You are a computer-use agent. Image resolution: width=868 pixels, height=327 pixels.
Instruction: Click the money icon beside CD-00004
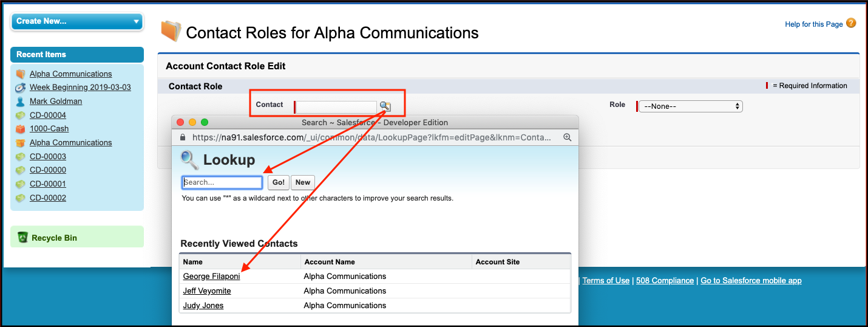(20, 115)
